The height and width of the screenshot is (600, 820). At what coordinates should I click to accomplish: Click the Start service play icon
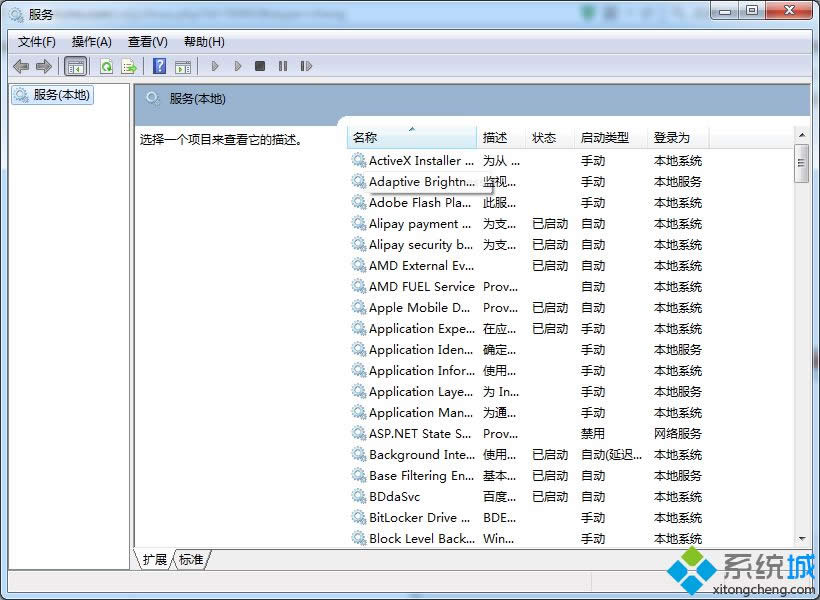pos(214,66)
